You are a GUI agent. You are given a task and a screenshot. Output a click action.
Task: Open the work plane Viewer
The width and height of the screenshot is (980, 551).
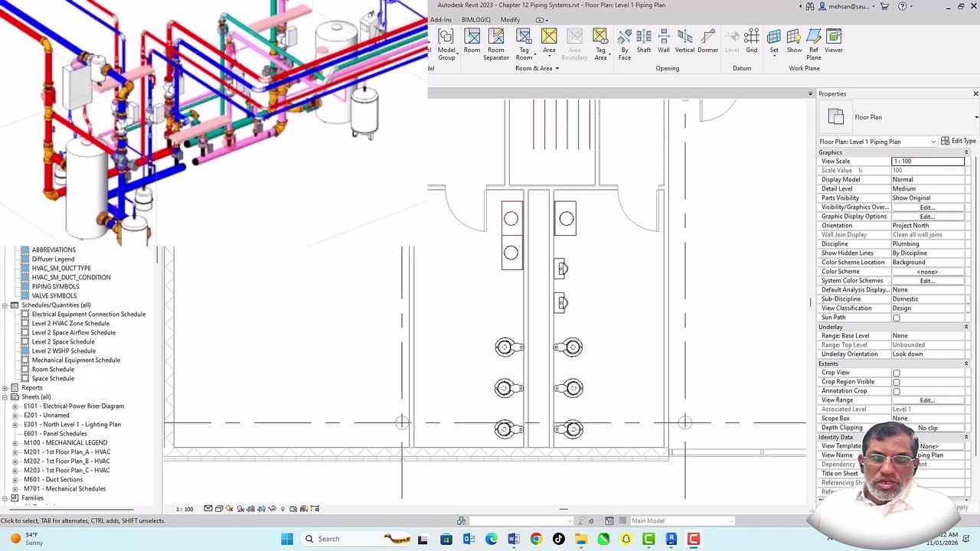834,42
